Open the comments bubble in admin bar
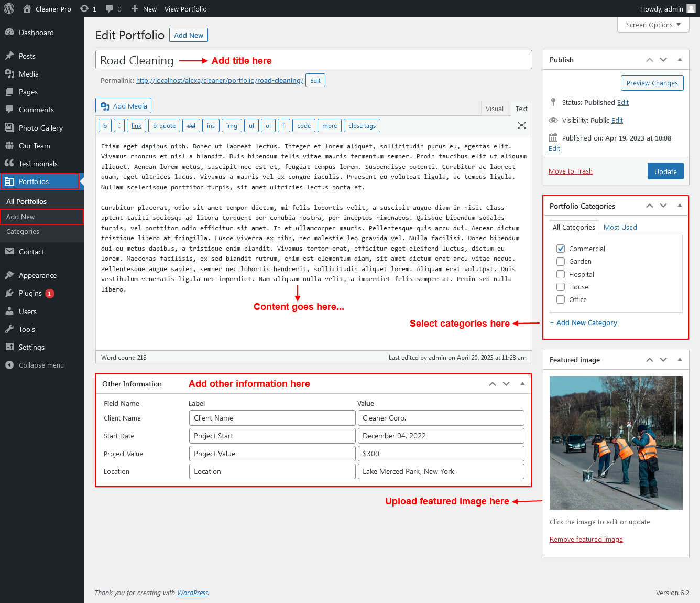 coord(109,8)
